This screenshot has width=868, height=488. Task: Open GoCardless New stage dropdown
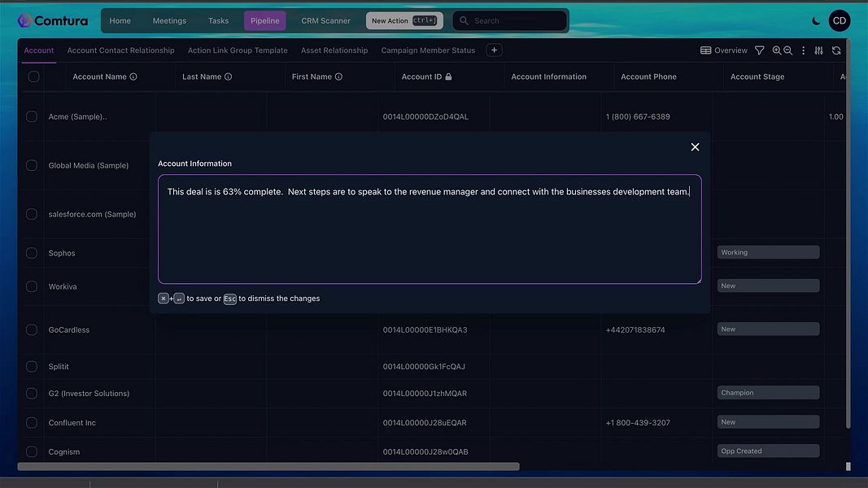pyautogui.click(x=769, y=329)
